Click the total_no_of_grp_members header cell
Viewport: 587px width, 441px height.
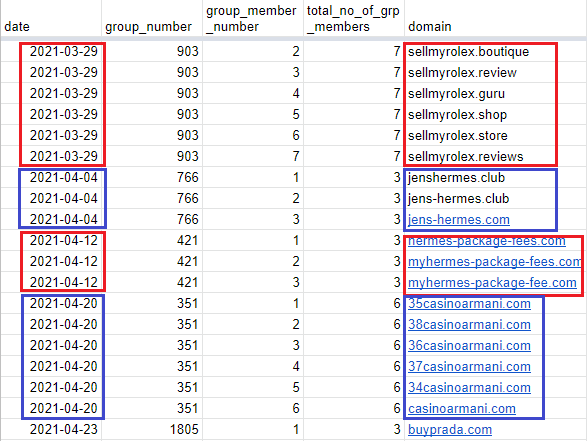tap(353, 19)
